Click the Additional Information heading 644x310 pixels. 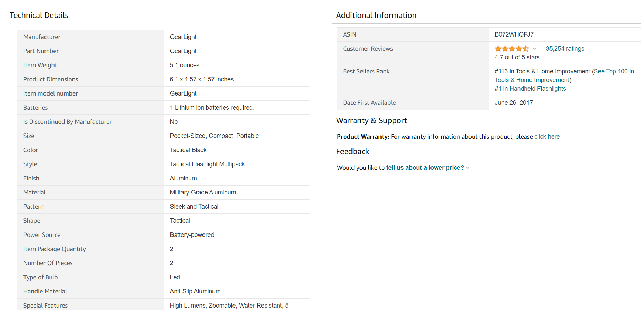coord(376,15)
